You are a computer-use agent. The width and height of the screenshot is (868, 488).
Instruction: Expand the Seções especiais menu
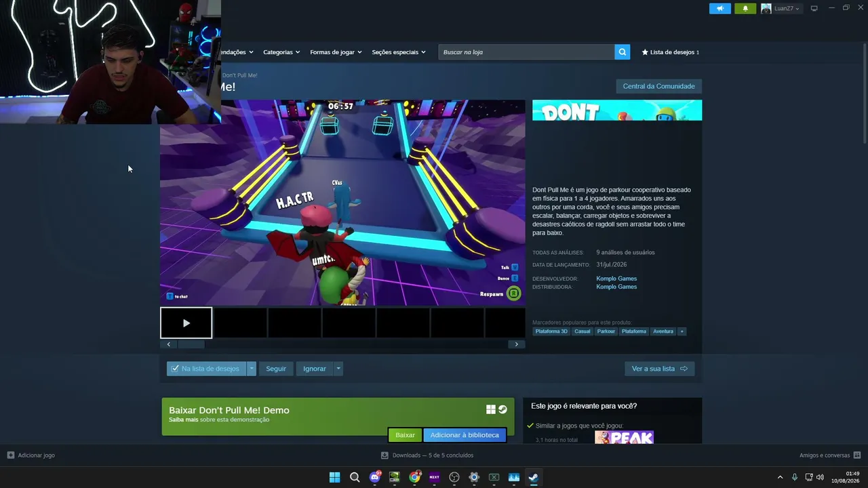399,52
